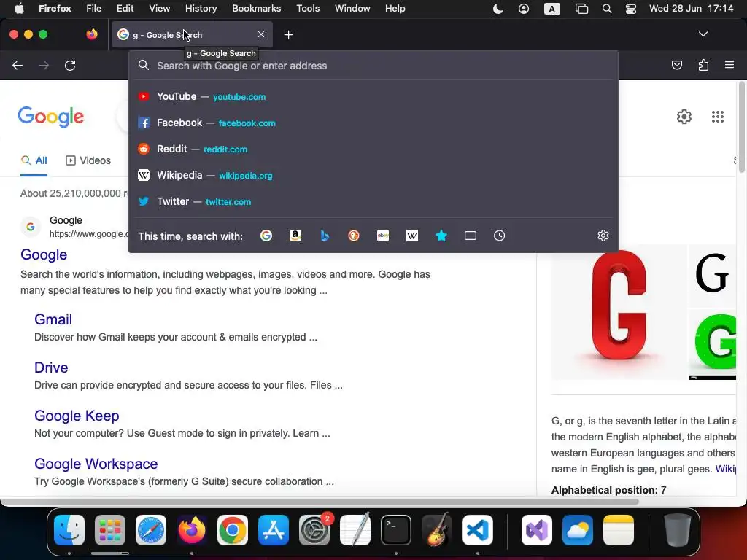Open the Firefox hamburger menu
Viewport: 747px width, 560px height.
[729, 65]
